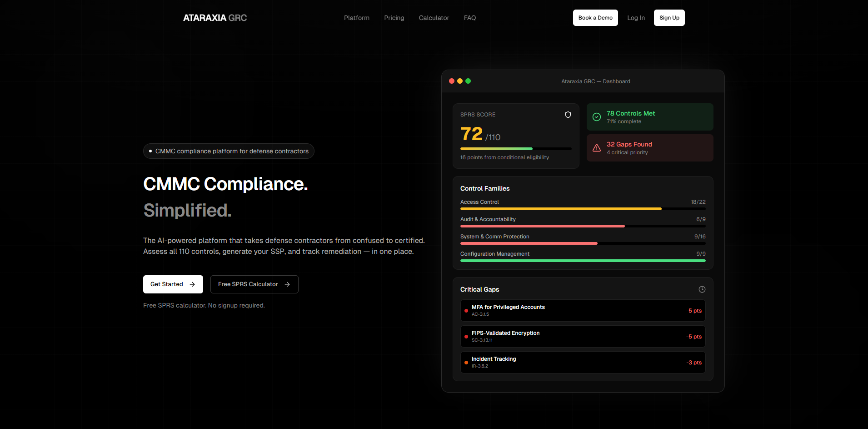
Task: Click 'Free SPRS calculator. No signup required.' text
Action: click(x=204, y=305)
